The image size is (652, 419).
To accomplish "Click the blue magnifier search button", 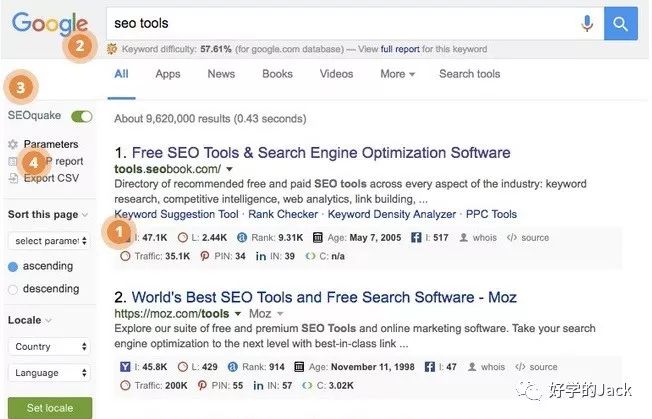I will click(x=621, y=23).
